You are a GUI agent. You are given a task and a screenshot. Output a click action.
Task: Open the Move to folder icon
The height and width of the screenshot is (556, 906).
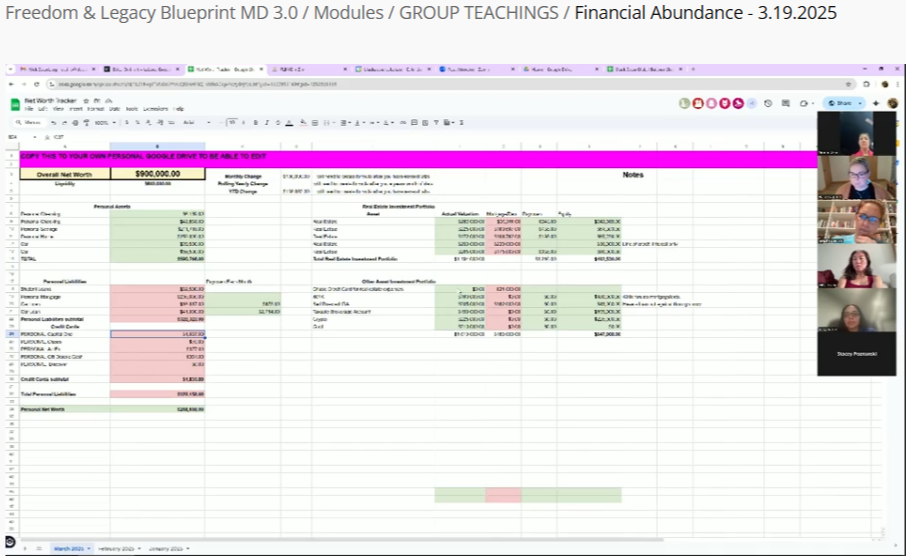coord(96,101)
